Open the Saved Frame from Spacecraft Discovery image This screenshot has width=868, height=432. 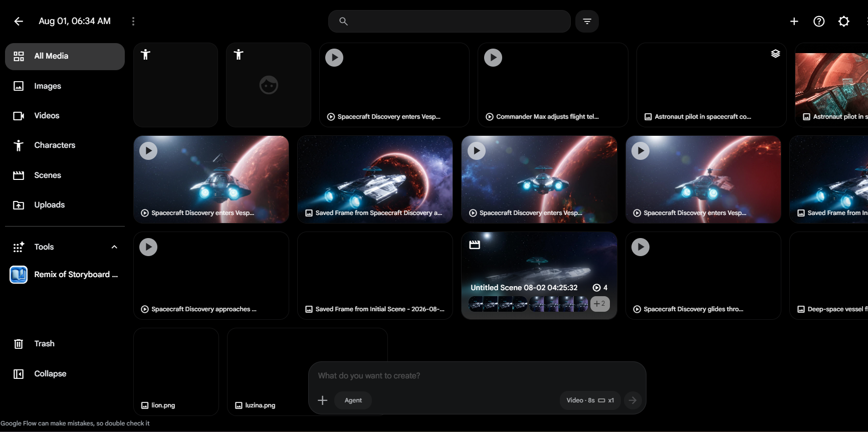pos(375,179)
